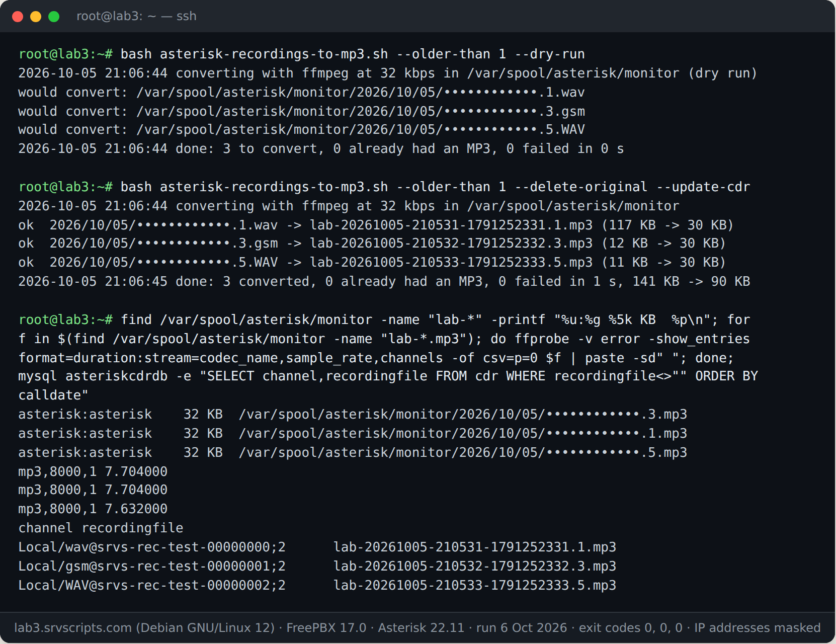Click the 'mp3,8000,1 7.632000' ffprobe line
Screen dimensions: 836x644
coord(93,509)
